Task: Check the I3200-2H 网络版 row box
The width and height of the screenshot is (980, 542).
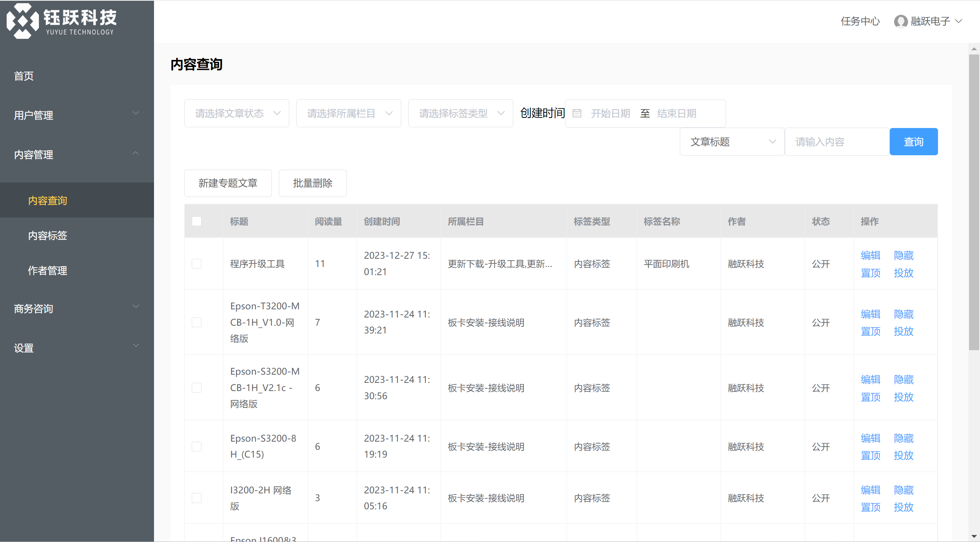Action: (197, 498)
